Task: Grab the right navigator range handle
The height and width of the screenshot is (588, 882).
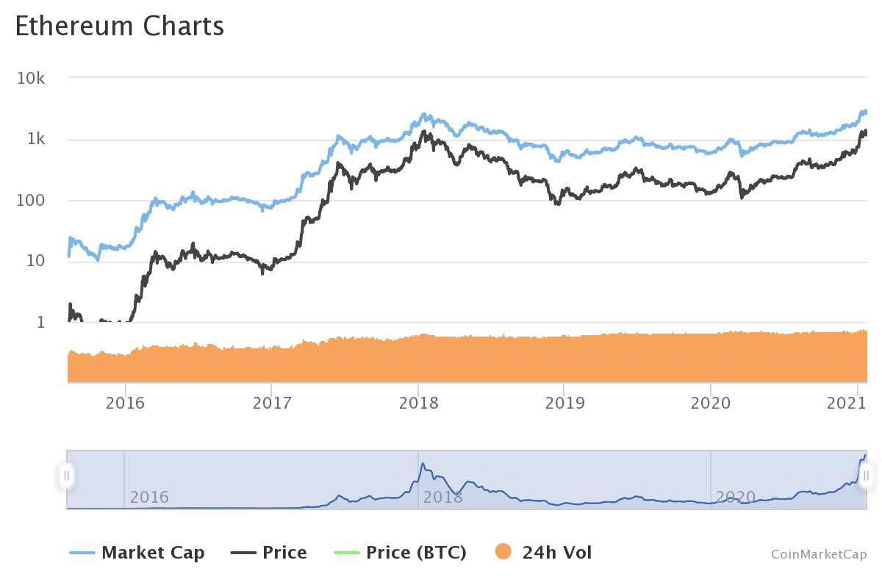Action: pos(866,476)
